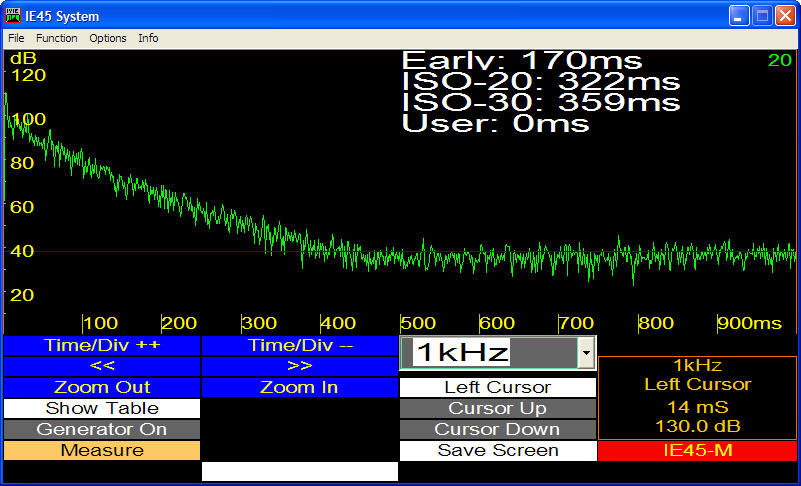
Task: Move cursor with Cursor Up
Action: coord(498,408)
